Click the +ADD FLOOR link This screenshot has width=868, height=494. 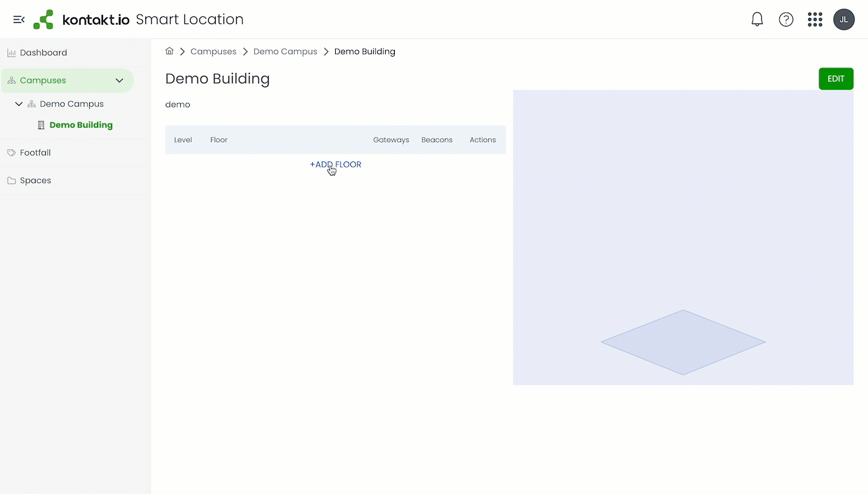click(x=335, y=164)
